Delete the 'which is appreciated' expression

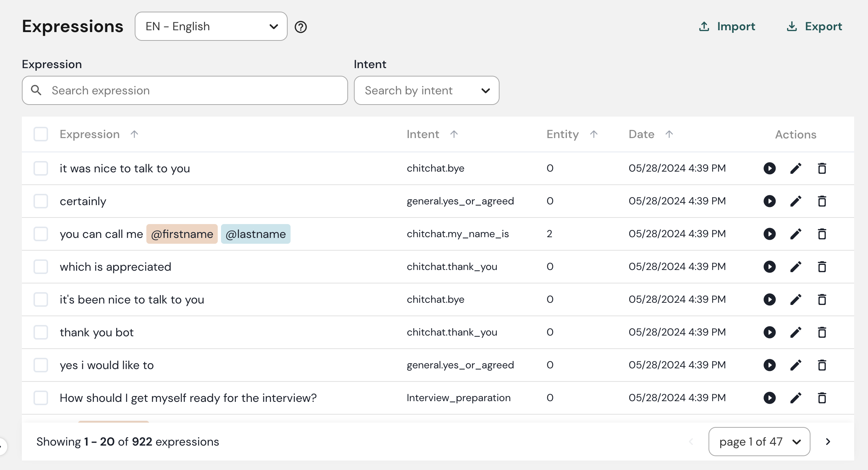pyautogui.click(x=822, y=267)
